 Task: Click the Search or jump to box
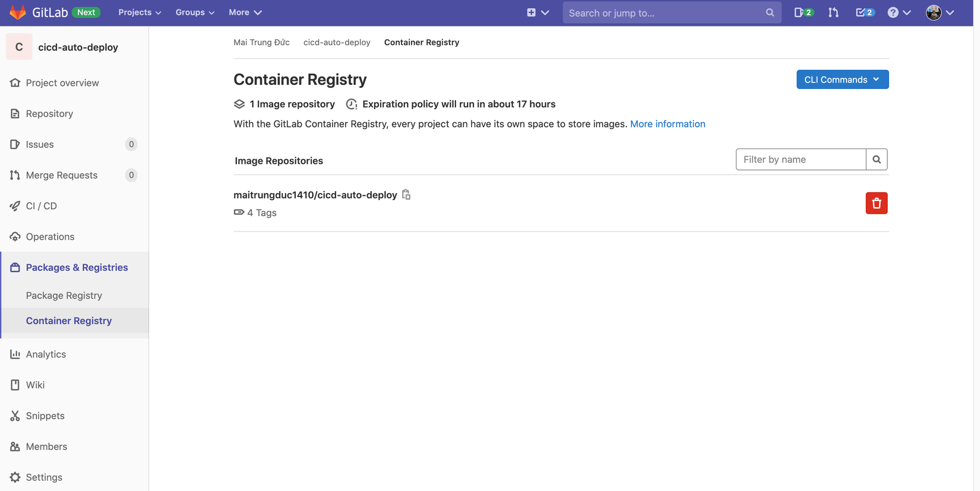(x=665, y=12)
